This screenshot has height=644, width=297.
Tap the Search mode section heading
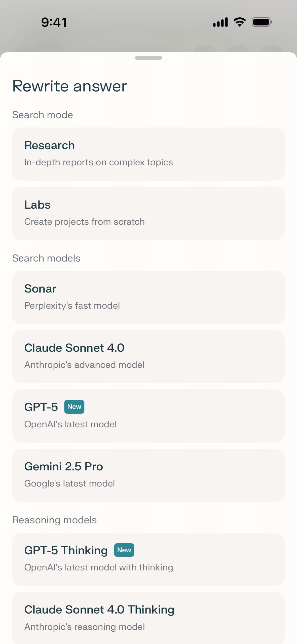click(x=43, y=115)
